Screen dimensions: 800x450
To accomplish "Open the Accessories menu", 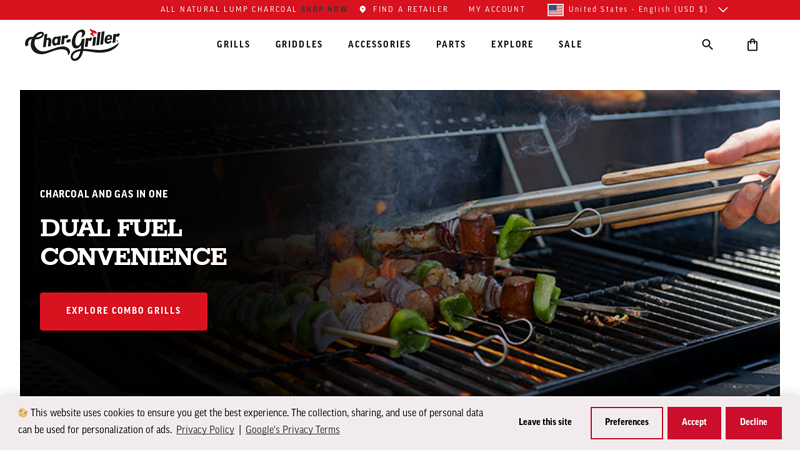I will pos(379,44).
